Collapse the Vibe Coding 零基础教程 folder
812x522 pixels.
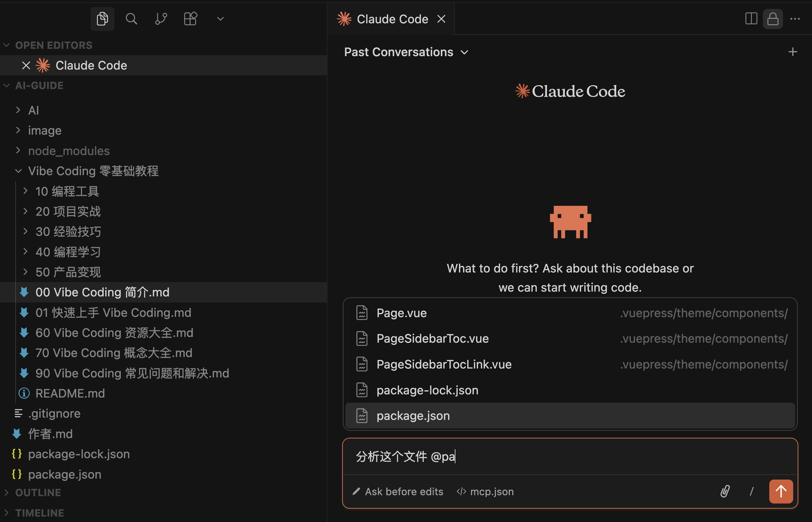(x=93, y=171)
